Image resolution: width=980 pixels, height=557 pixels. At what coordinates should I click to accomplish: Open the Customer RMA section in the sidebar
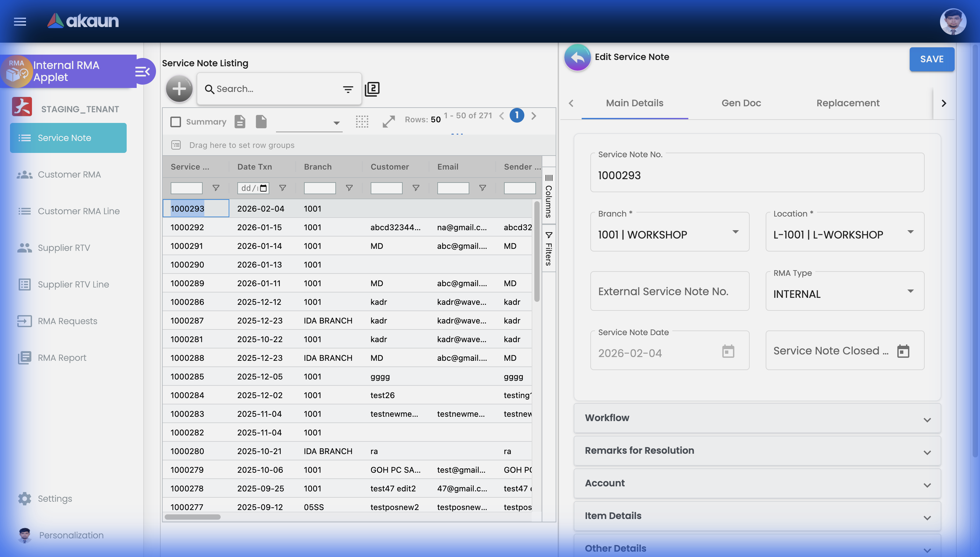pyautogui.click(x=69, y=174)
